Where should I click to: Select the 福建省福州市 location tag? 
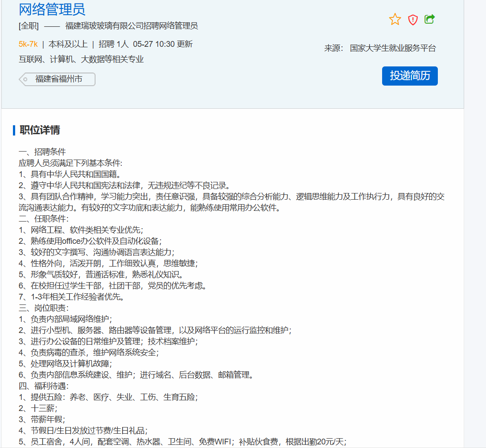tap(58, 79)
